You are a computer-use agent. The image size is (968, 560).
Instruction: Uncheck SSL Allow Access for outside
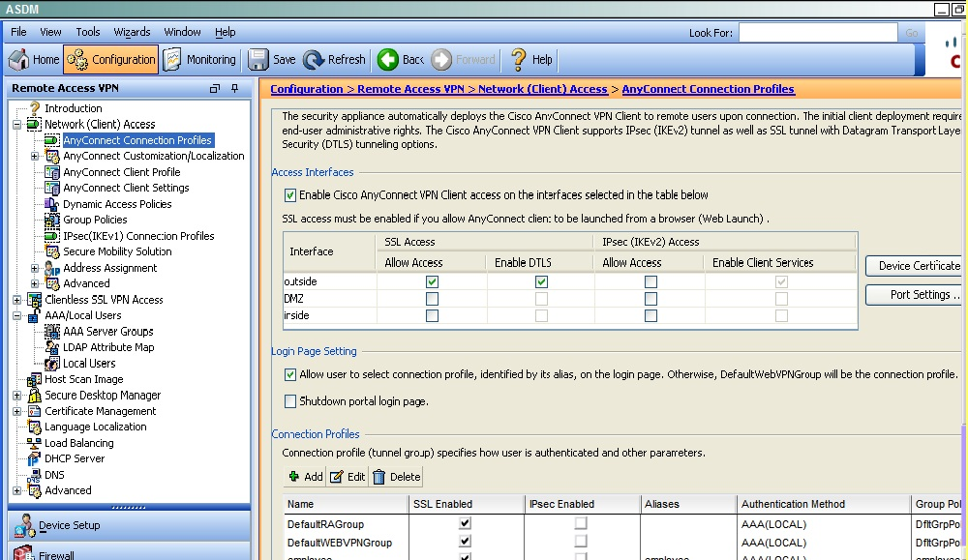tap(432, 281)
